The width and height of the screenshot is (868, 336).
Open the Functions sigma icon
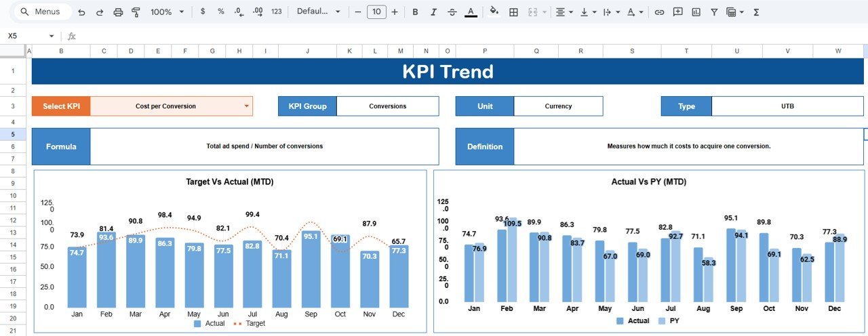click(756, 12)
